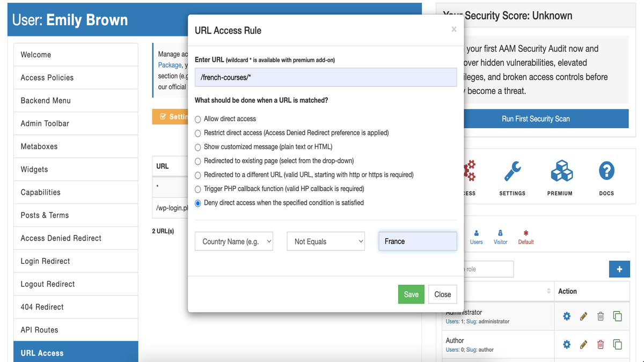The image size is (644, 362).
Task: Select the Allow direct access option
Action: (x=198, y=119)
